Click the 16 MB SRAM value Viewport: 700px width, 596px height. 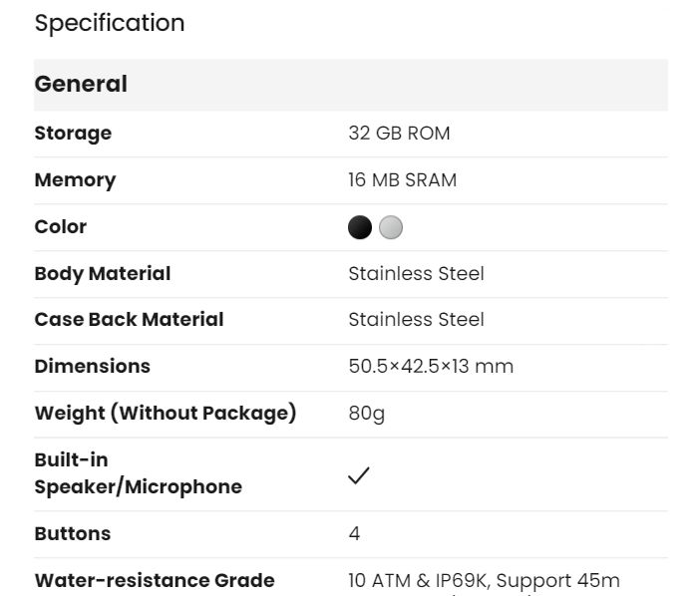(403, 180)
